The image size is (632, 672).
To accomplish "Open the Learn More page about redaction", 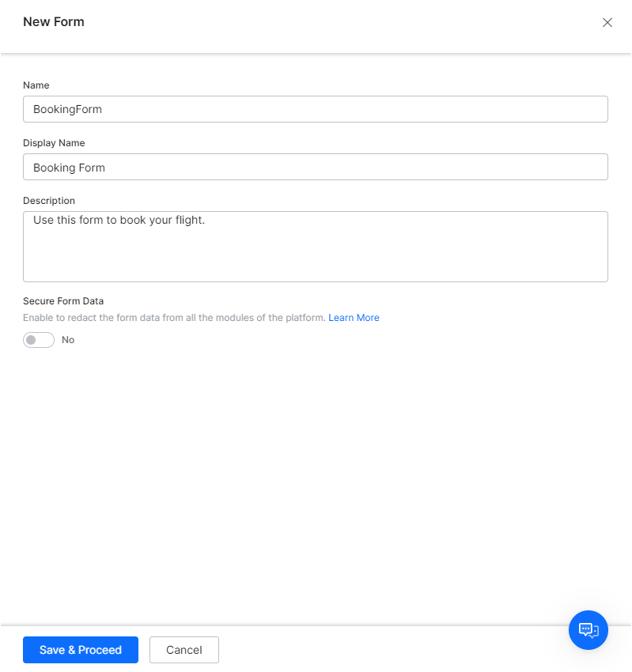I will [354, 317].
